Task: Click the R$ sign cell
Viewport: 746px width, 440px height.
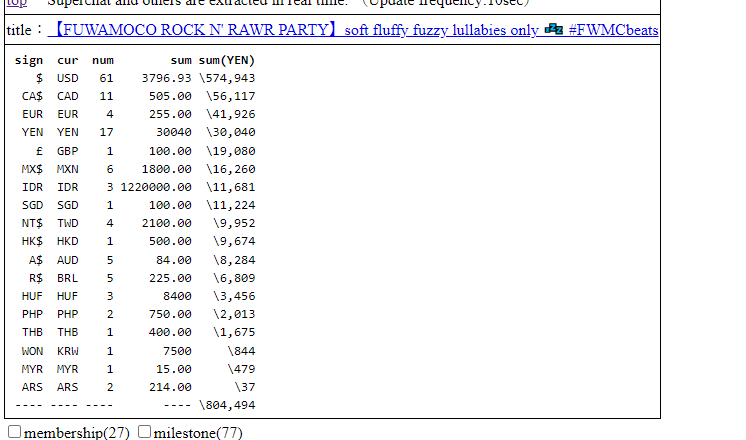Action: point(36,278)
